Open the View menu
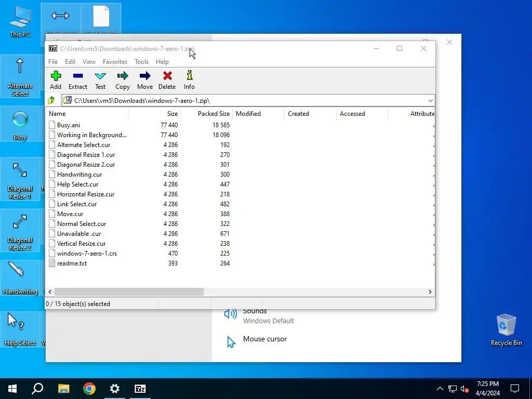The width and height of the screenshot is (532, 399). click(89, 62)
